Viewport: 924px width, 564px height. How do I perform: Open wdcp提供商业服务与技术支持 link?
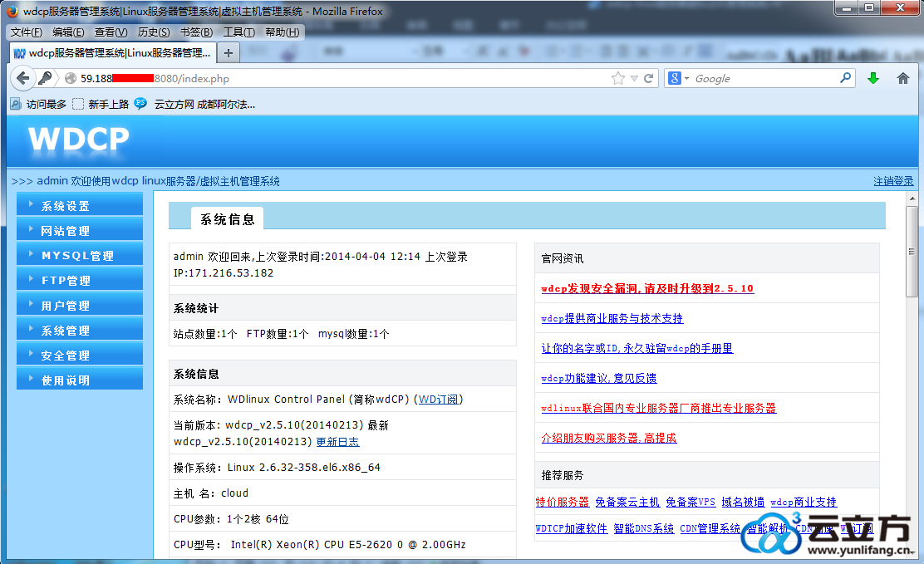612,318
